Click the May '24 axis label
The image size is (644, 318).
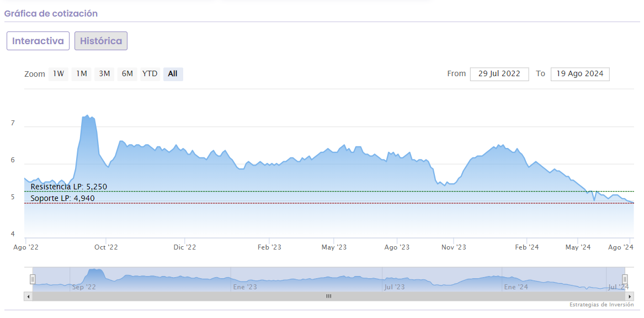point(578,247)
